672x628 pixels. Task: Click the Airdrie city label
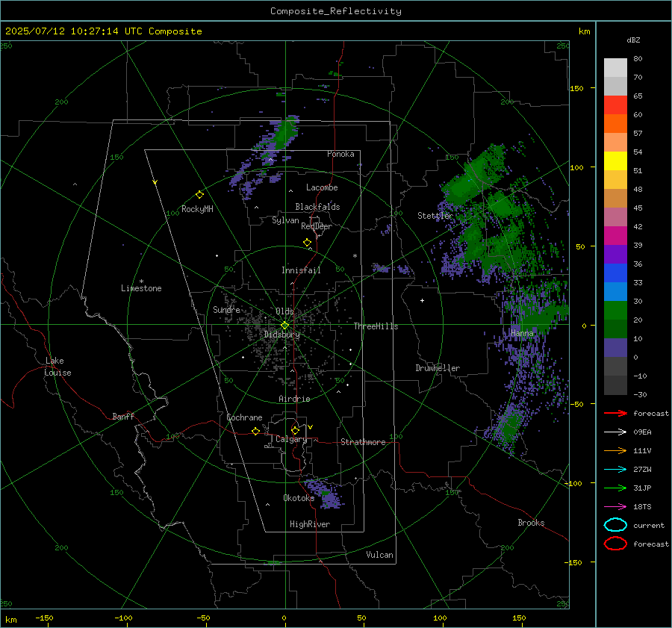(x=294, y=399)
